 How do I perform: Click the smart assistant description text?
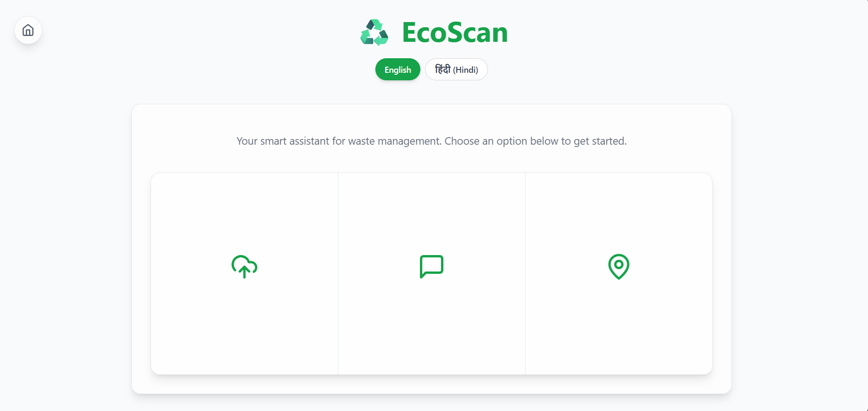432,141
